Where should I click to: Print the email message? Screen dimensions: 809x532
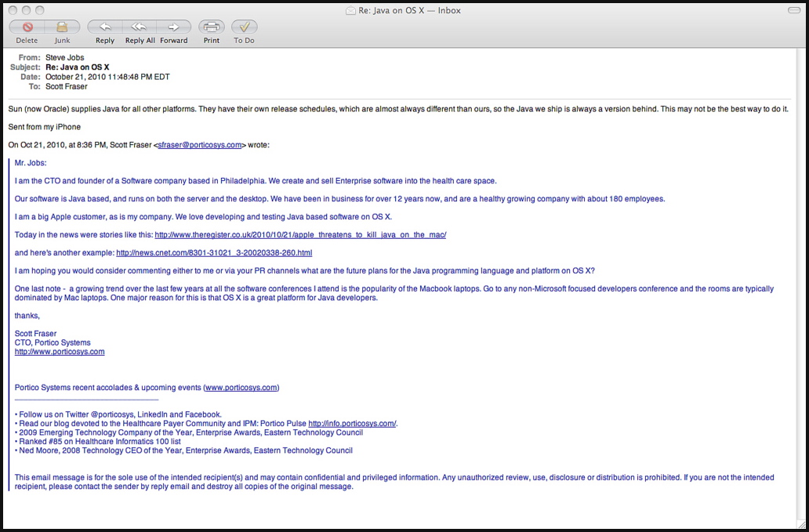coord(212,27)
